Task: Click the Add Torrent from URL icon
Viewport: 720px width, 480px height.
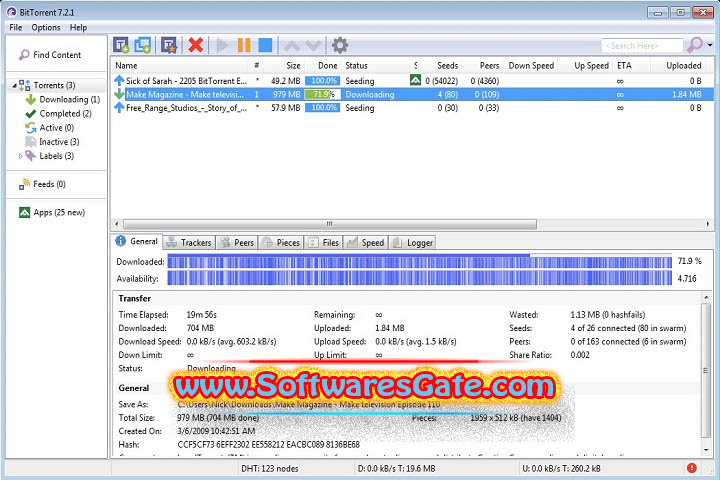Action: click(142, 45)
